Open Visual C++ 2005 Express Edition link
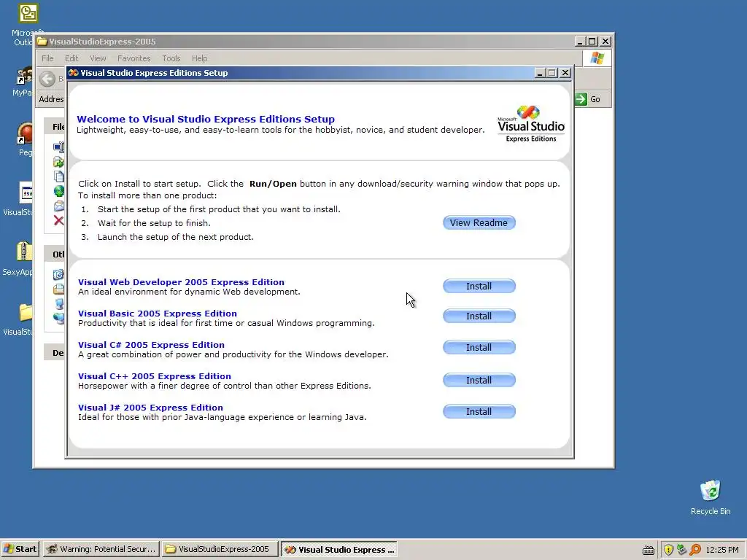The width and height of the screenshot is (747, 560). [x=155, y=376]
